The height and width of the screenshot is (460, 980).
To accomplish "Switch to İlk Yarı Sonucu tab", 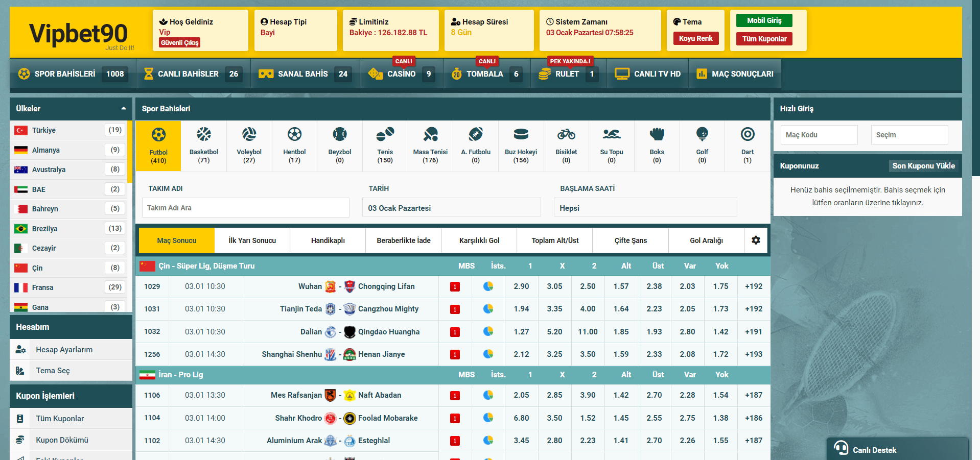I will pos(252,240).
